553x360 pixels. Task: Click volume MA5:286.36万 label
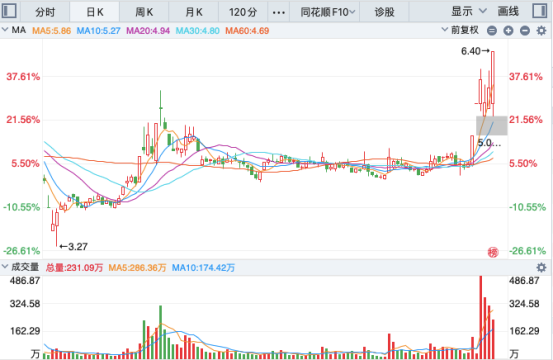137,268
